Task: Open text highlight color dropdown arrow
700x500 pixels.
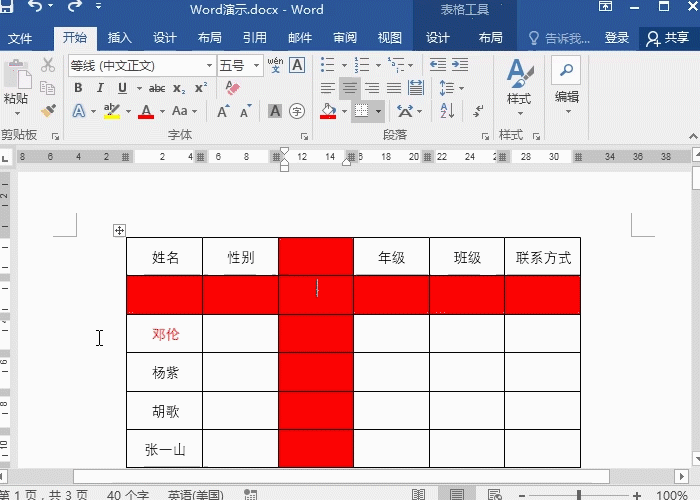Action: pyautogui.click(x=129, y=111)
